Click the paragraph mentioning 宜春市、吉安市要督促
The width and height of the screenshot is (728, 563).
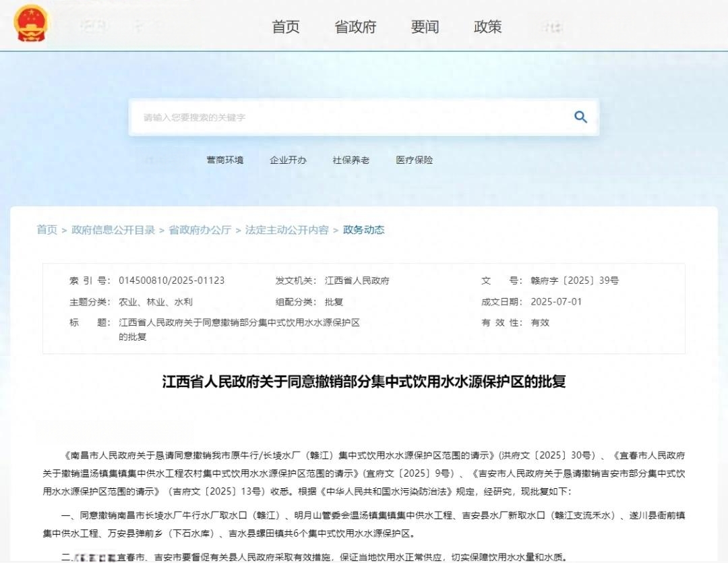point(314,557)
